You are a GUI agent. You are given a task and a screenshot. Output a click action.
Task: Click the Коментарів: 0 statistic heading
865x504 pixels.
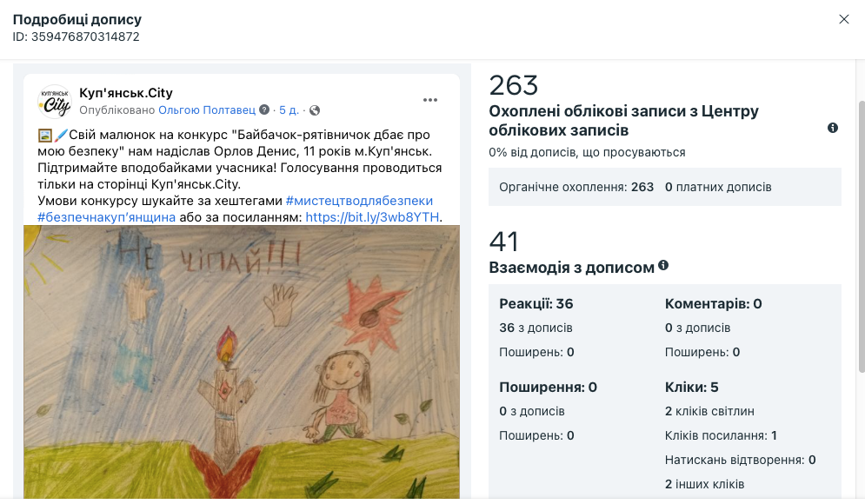point(713,303)
